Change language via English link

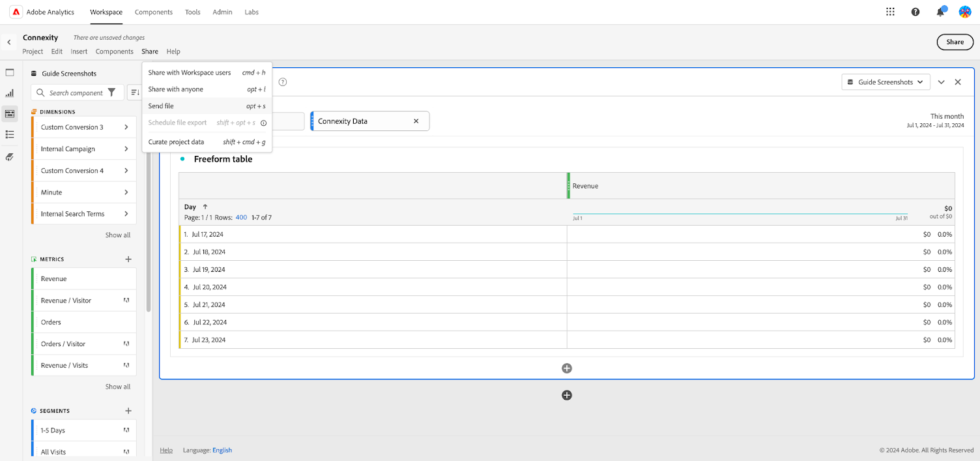(222, 450)
